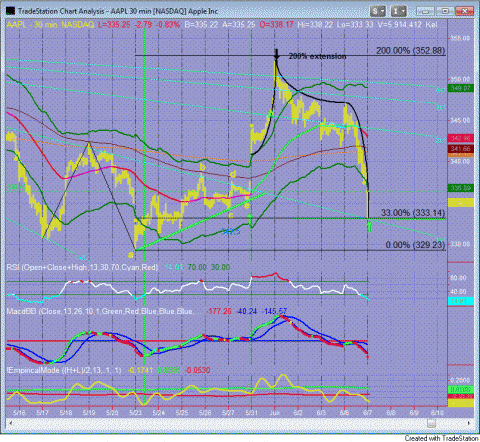Screen dimensions: 480x442
Task: Click the red 342.96 price axis tag
Action: pyautogui.click(x=461, y=138)
